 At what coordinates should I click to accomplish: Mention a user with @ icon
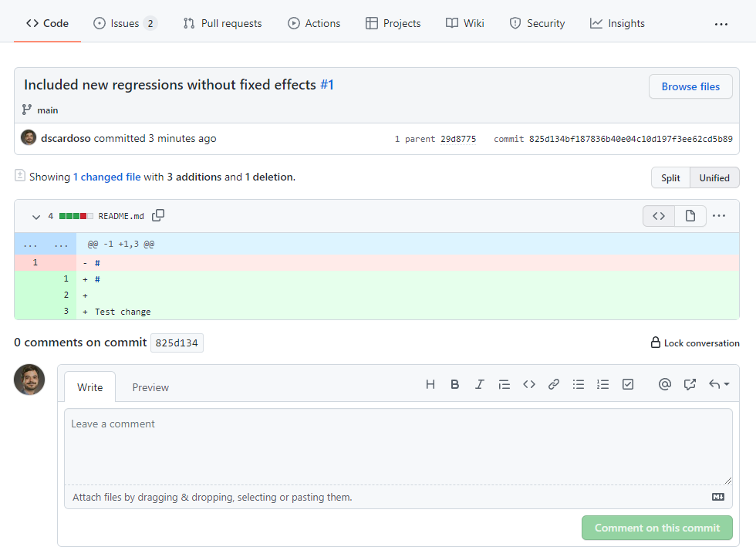point(664,384)
